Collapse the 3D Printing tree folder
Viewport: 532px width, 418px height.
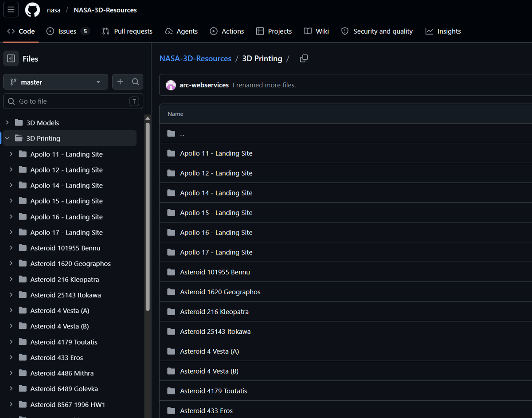pyautogui.click(x=7, y=138)
